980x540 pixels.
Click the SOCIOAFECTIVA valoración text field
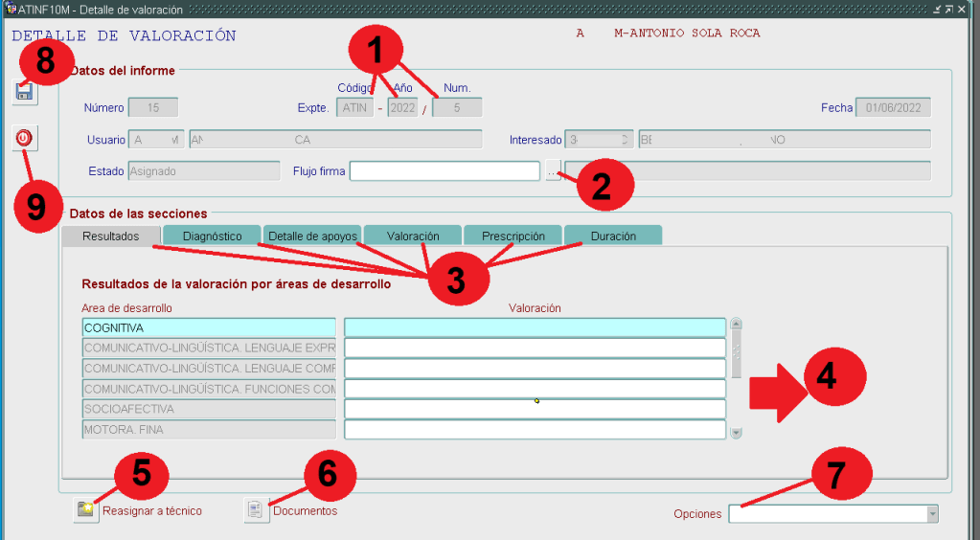(x=535, y=409)
